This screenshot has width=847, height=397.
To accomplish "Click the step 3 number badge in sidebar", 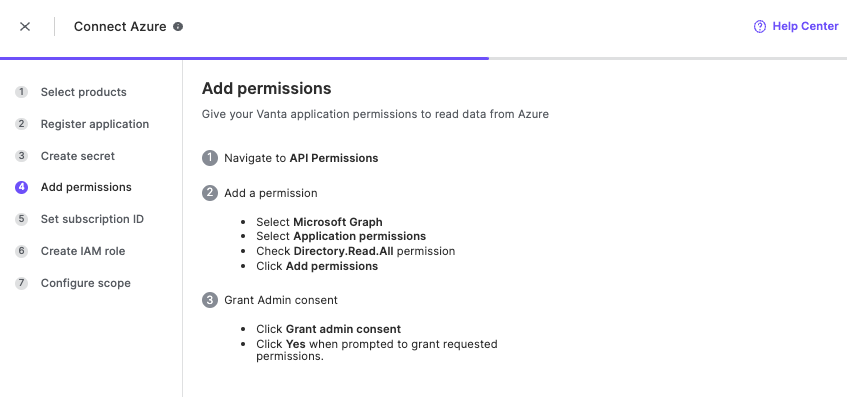I will 21,156.
